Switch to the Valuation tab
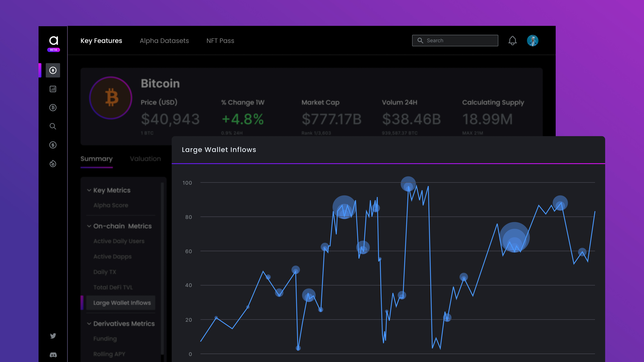Viewport: 644px width, 362px height. pyautogui.click(x=145, y=159)
